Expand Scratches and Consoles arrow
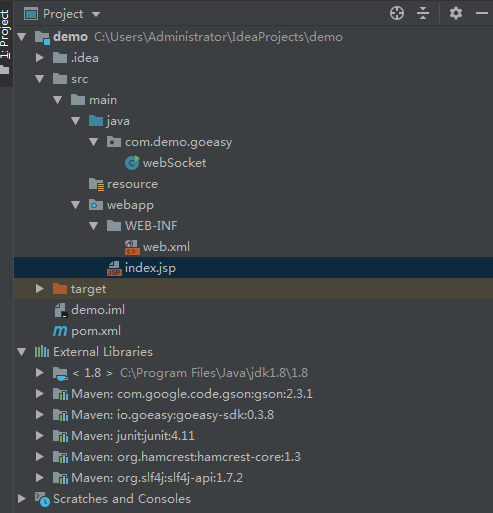This screenshot has height=513, width=493. pos(22,499)
